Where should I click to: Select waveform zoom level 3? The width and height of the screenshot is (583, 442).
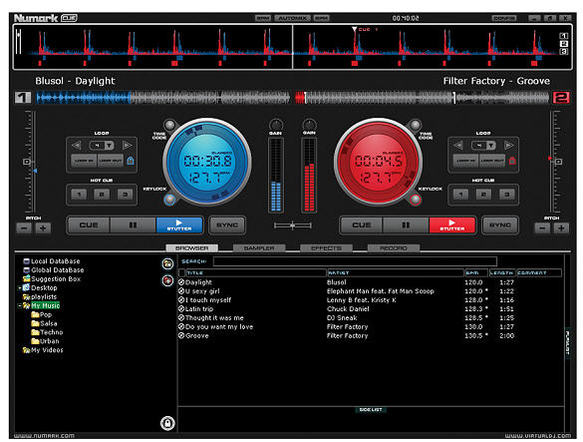click(564, 51)
